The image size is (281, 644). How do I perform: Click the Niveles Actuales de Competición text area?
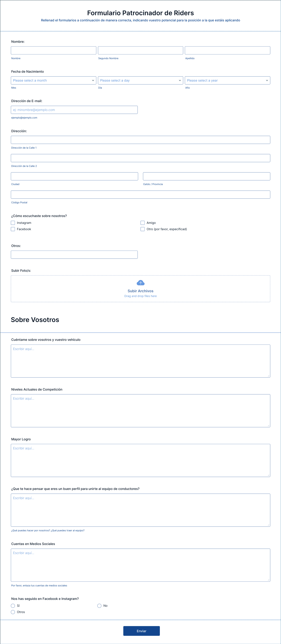pyautogui.click(x=140, y=411)
